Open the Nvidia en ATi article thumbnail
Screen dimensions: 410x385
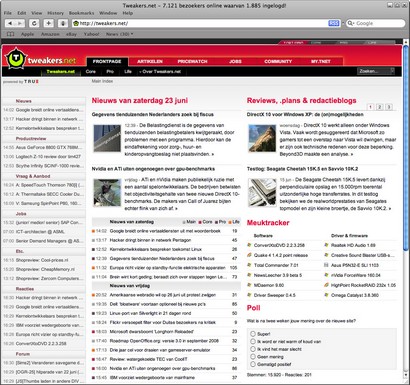pos(107,192)
